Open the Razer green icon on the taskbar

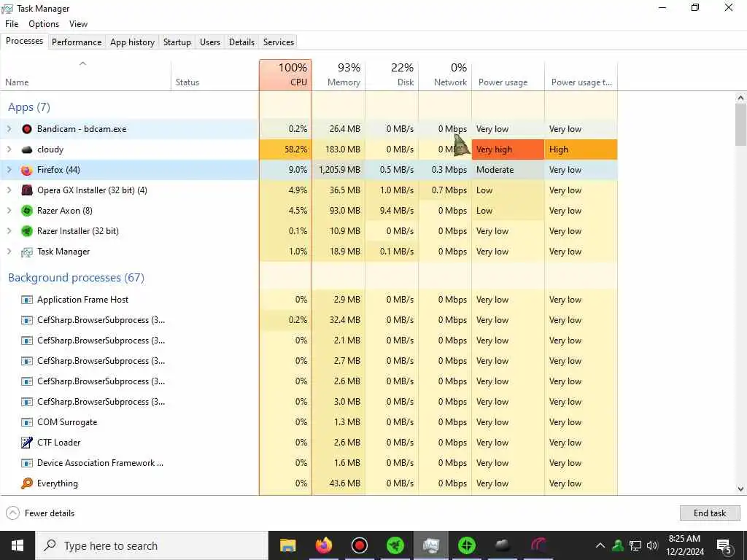pos(395,545)
